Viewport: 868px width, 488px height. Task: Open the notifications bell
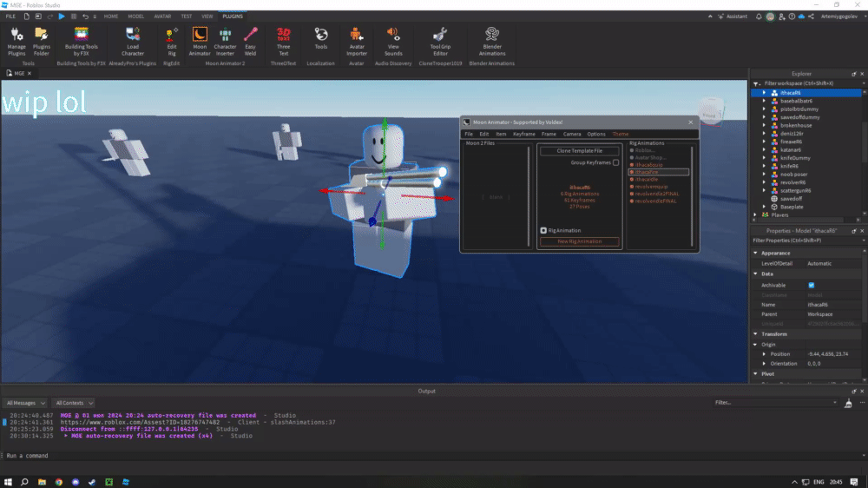click(x=759, y=16)
